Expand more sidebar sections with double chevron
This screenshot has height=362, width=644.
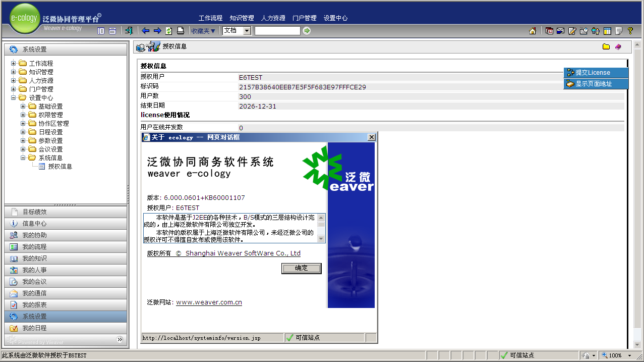(120, 339)
